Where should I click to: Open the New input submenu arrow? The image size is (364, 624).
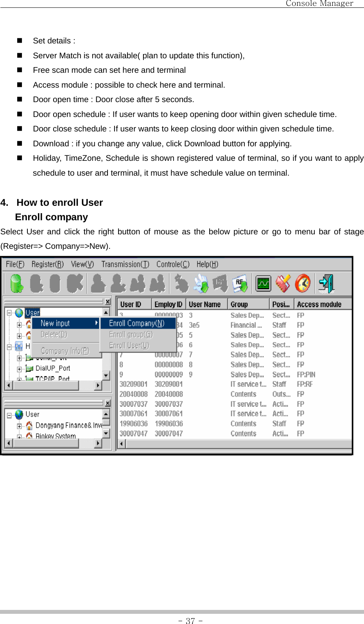click(x=96, y=323)
